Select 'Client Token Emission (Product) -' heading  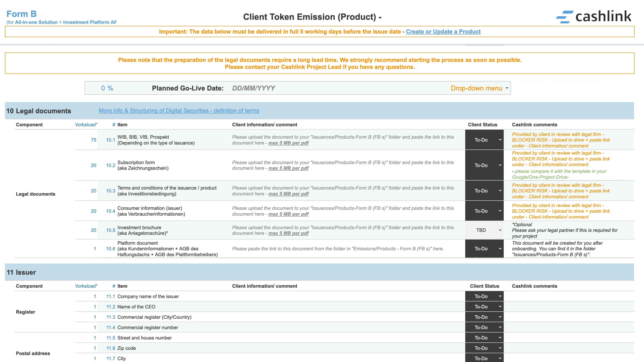pyautogui.click(x=312, y=17)
